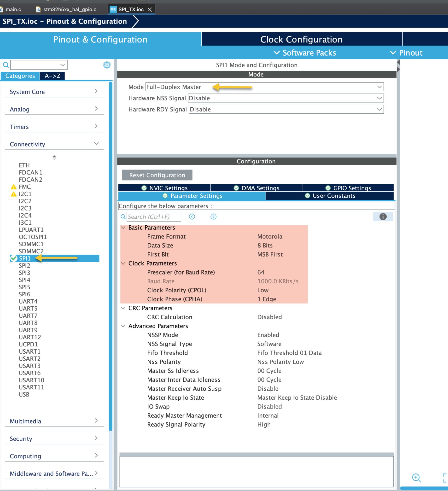Click the previous search result arrow icon

pyautogui.click(x=192, y=216)
